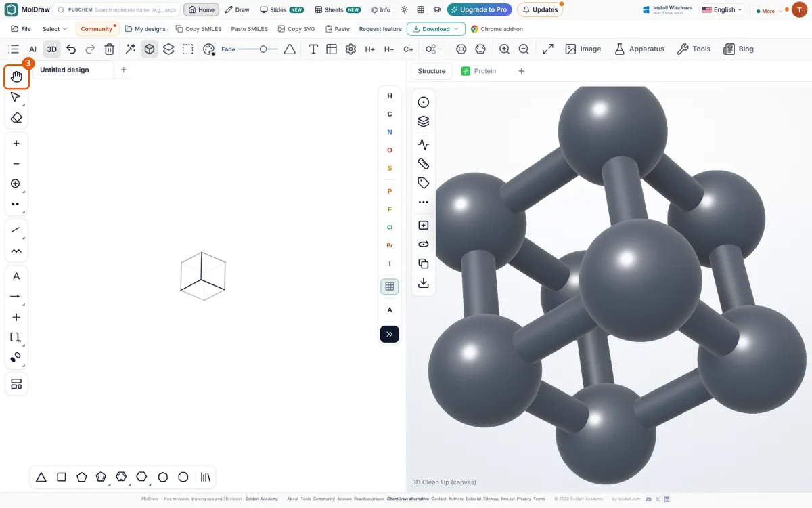Open the structure nodes dropdown in toolbar

433,49
